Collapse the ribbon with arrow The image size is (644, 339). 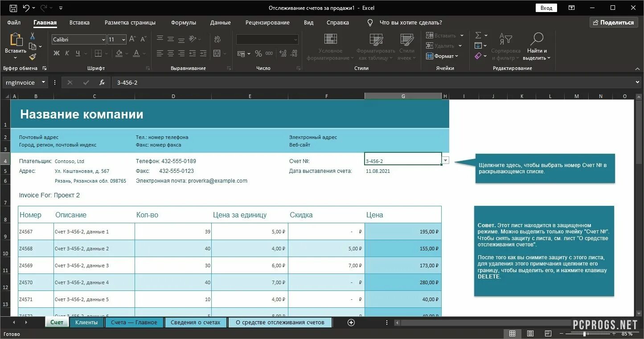[637, 69]
